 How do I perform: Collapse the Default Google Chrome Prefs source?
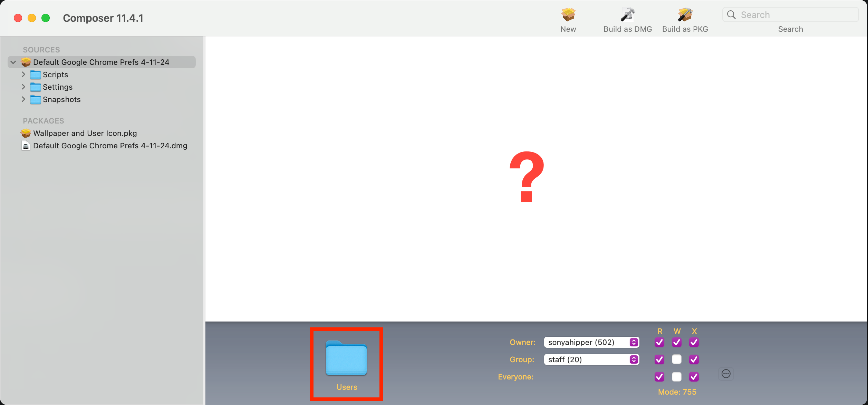click(x=13, y=62)
